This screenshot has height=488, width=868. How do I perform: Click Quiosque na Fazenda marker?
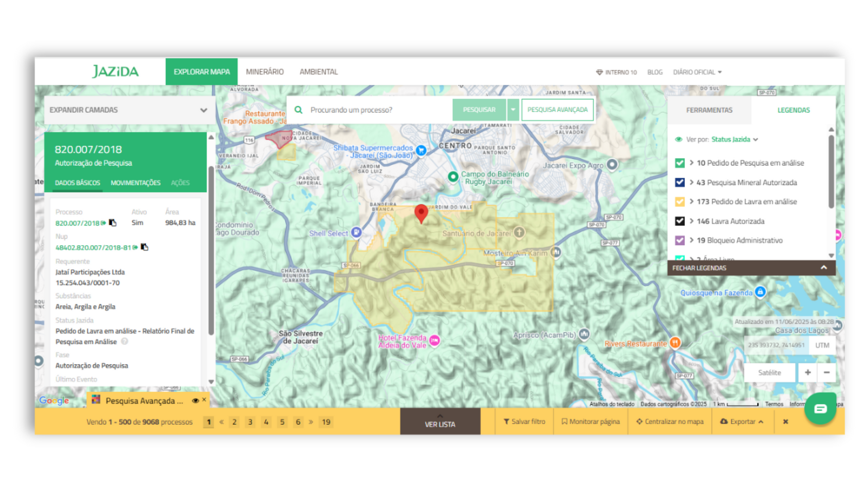click(760, 292)
